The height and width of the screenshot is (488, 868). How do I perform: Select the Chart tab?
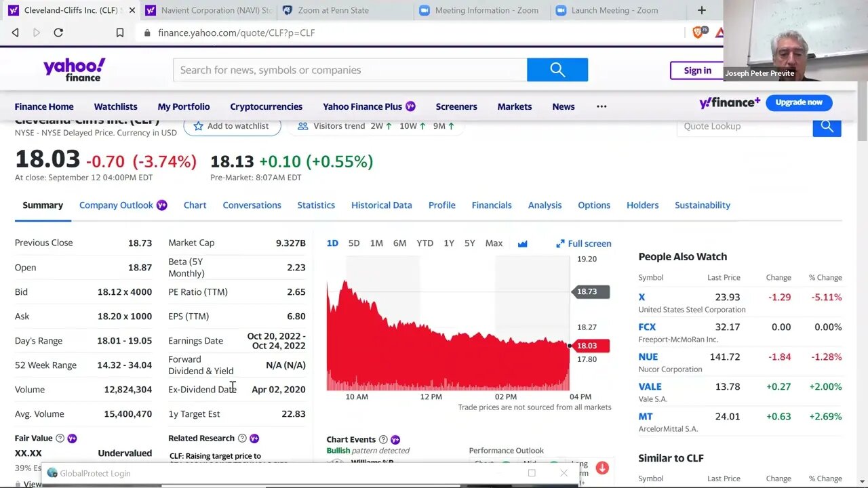(195, 205)
